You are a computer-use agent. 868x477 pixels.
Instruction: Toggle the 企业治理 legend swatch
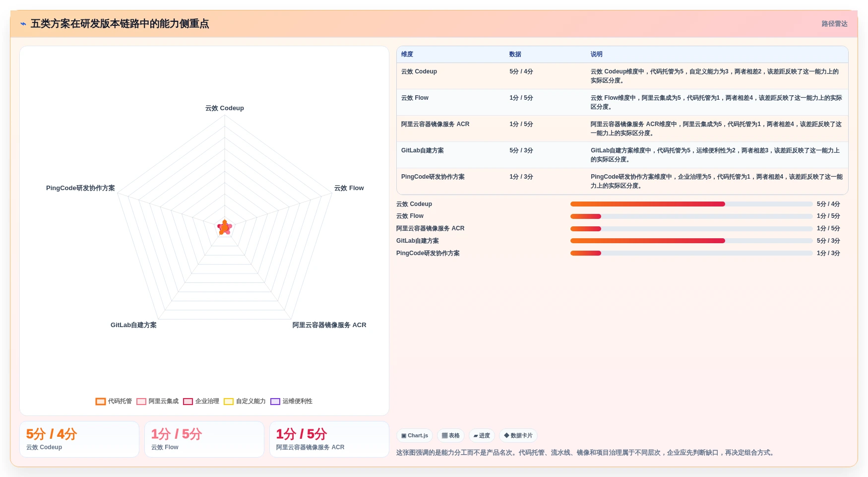tap(188, 402)
